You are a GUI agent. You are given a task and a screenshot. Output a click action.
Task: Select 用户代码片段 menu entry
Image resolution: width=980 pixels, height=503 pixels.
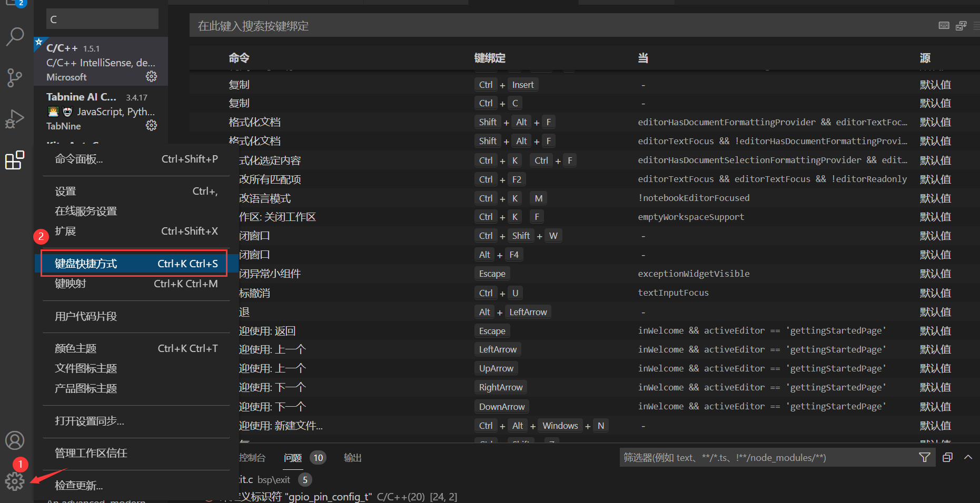[136, 316]
